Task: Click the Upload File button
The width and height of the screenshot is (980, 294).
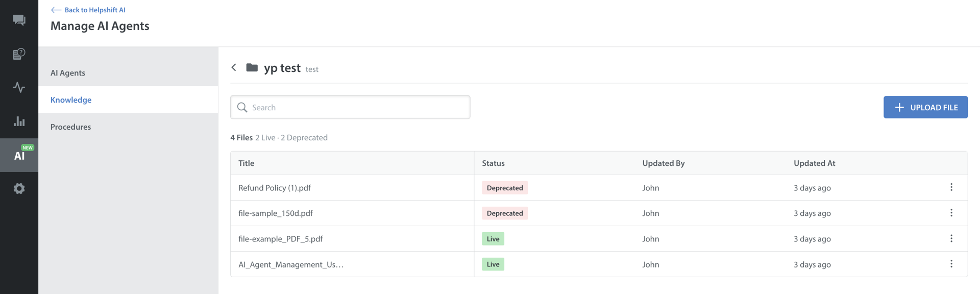Action: (925, 107)
